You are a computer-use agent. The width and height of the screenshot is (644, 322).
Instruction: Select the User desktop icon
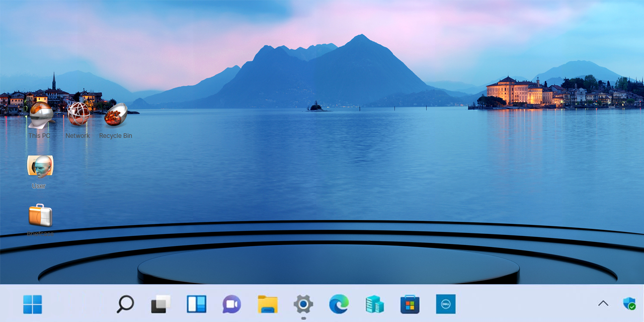[40, 166]
